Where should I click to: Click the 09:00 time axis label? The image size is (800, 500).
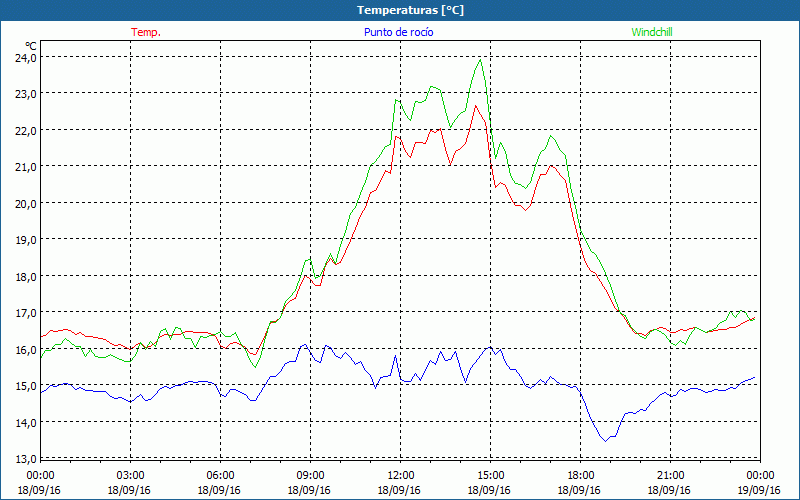(x=310, y=476)
